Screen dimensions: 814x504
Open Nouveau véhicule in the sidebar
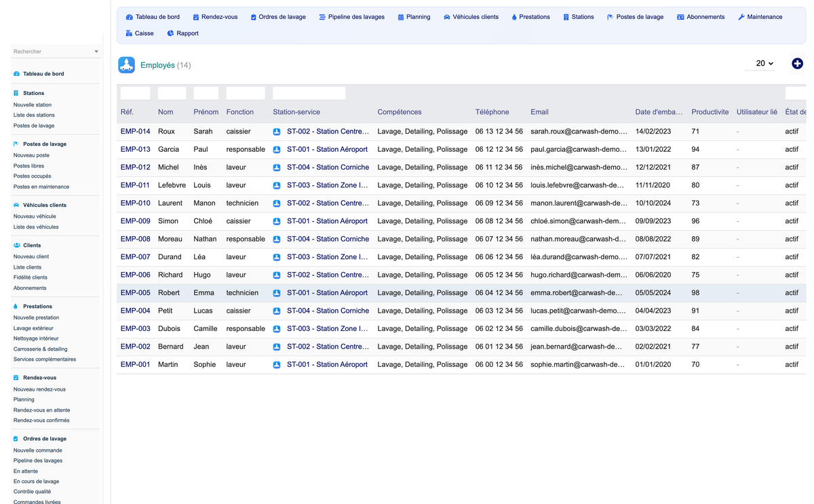(x=35, y=216)
